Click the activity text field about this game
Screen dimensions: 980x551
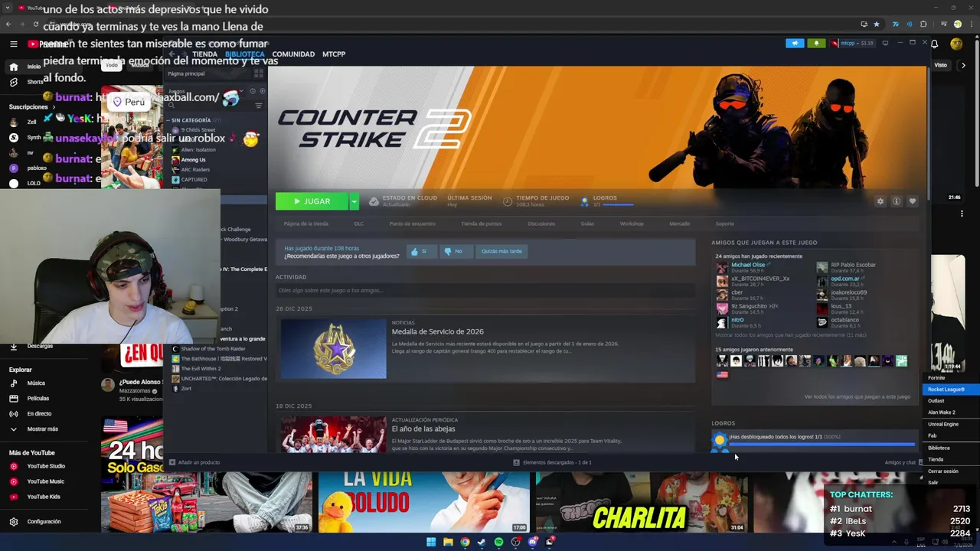click(485, 290)
